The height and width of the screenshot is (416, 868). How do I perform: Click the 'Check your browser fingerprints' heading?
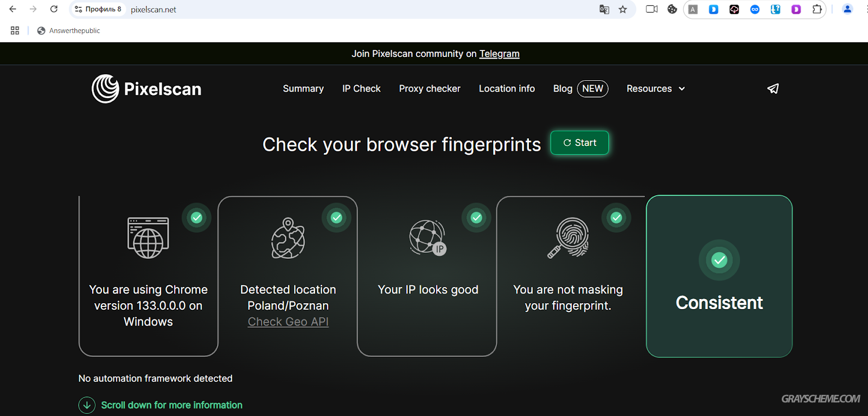[x=401, y=144]
